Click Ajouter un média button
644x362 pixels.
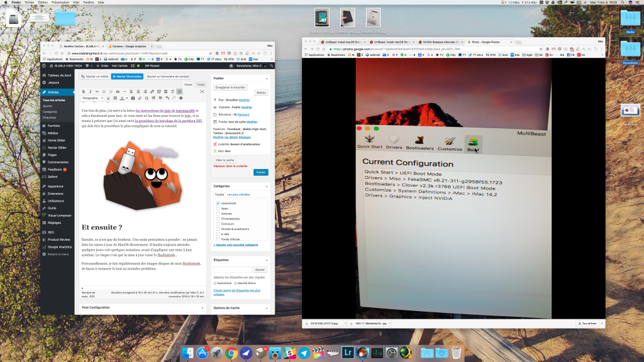pyautogui.click(x=95, y=76)
